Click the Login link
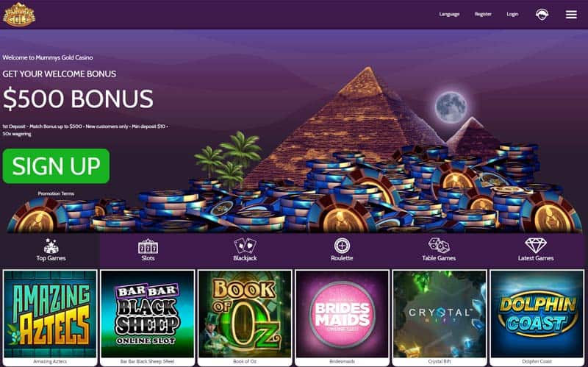This screenshot has height=367, width=588. pos(512,14)
